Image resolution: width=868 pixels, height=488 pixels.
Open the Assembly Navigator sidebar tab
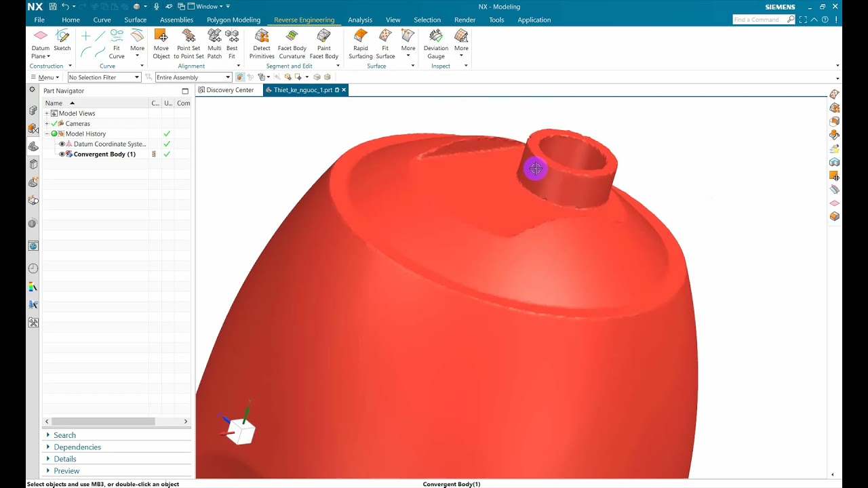click(x=33, y=110)
